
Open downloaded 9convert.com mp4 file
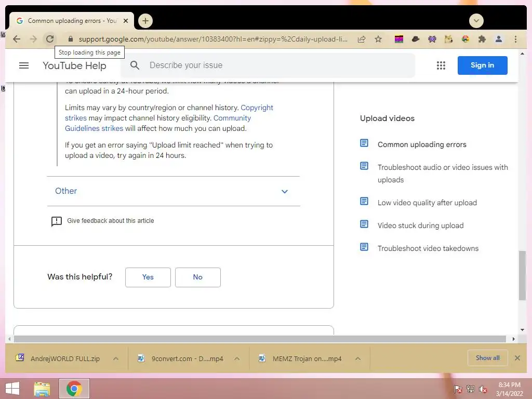click(180, 358)
